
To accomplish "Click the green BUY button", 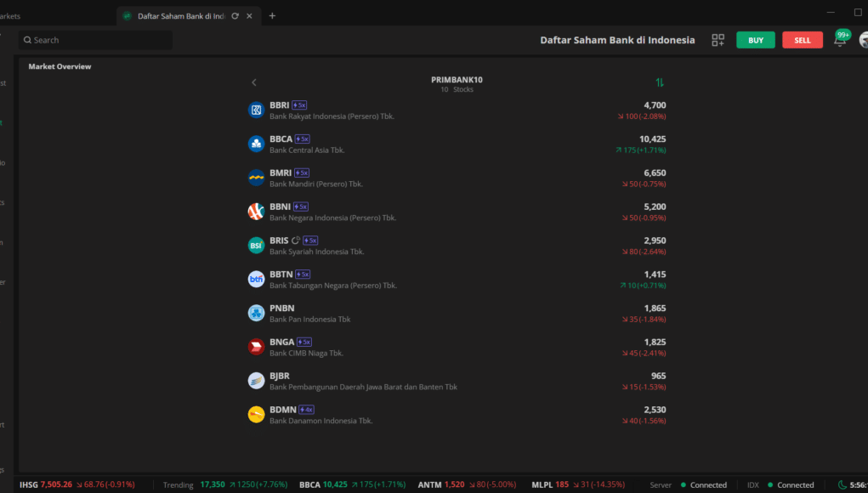I will 755,39.
